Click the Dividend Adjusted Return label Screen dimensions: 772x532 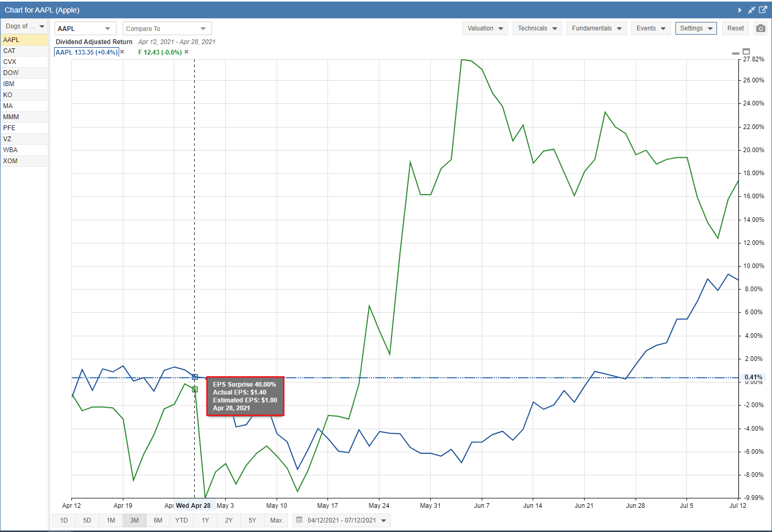[x=94, y=42]
